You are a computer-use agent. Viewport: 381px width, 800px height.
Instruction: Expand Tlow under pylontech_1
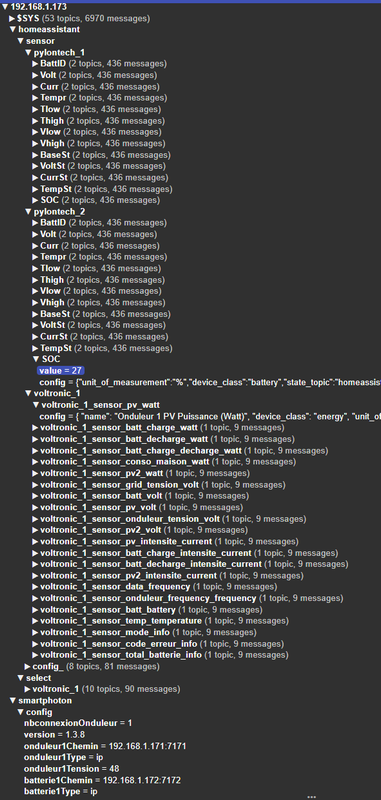(x=35, y=109)
